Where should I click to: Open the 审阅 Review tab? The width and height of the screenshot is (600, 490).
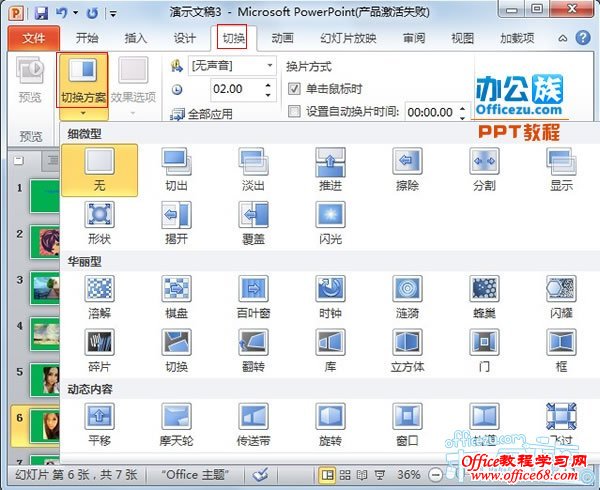414,38
